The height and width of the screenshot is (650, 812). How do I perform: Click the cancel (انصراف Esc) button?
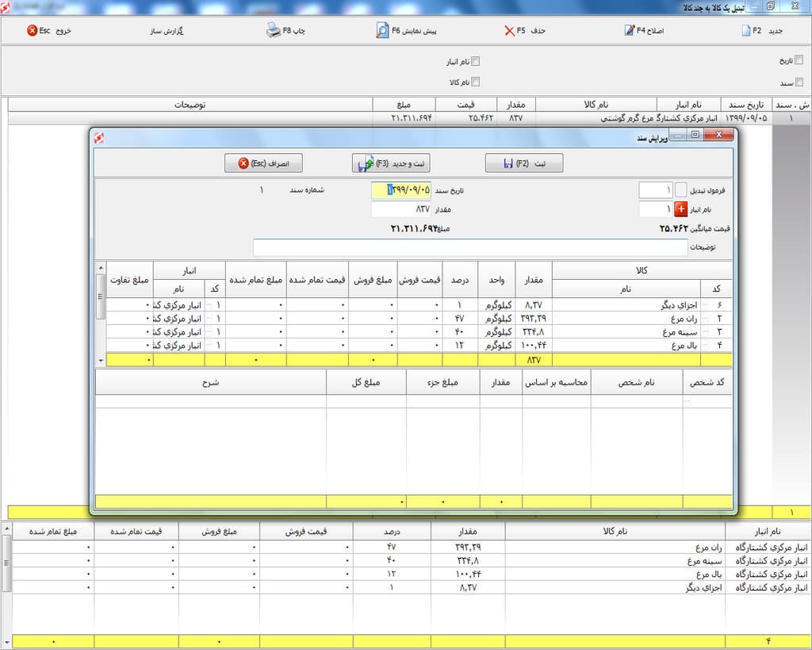pyautogui.click(x=263, y=163)
